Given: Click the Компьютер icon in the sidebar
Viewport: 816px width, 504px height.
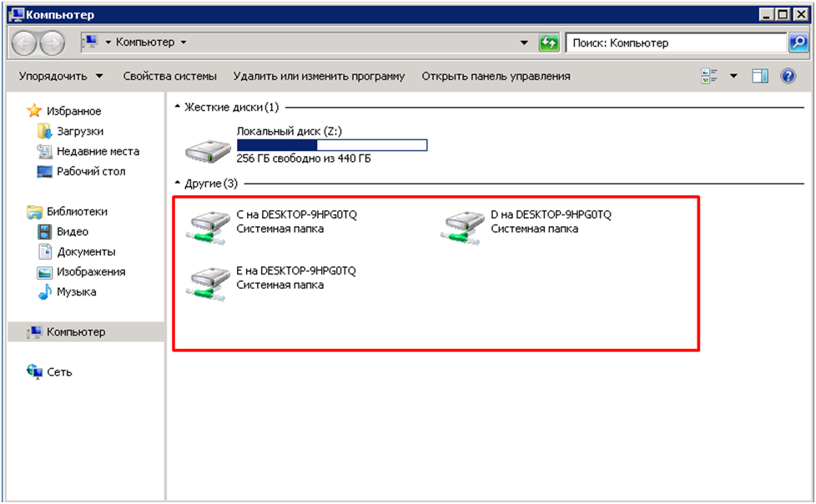Looking at the screenshot, I should [34, 331].
